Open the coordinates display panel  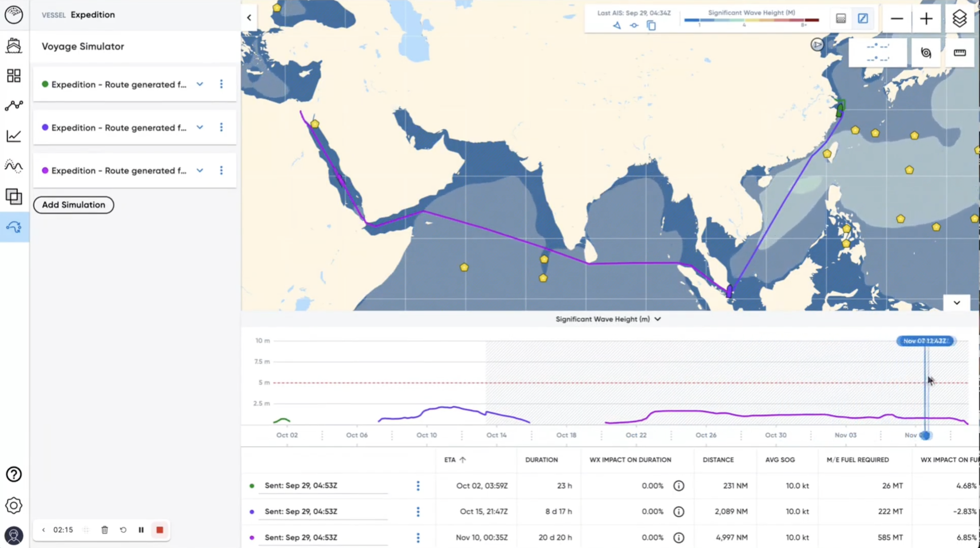pos(878,53)
